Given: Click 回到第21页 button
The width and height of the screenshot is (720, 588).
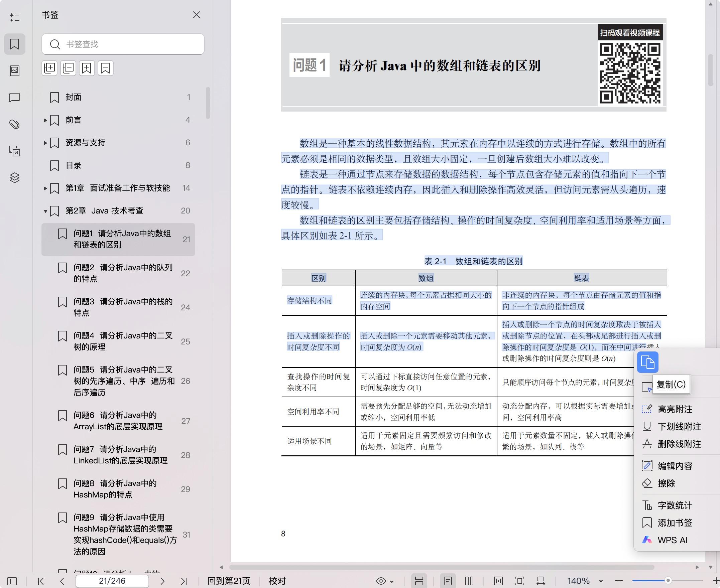Looking at the screenshot, I should 229,581.
